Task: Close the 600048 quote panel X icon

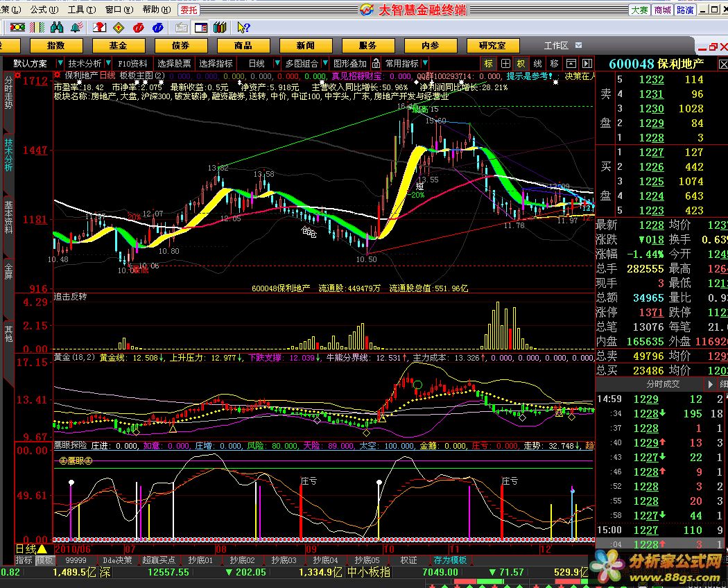Action: pos(723,64)
